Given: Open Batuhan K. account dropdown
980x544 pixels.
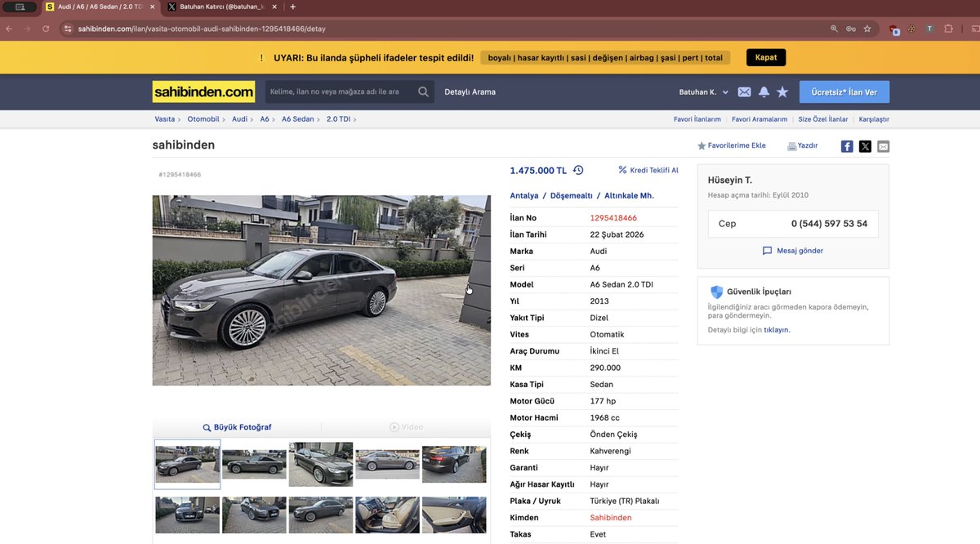Looking at the screenshot, I should pyautogui.click(x=704, y=92).
